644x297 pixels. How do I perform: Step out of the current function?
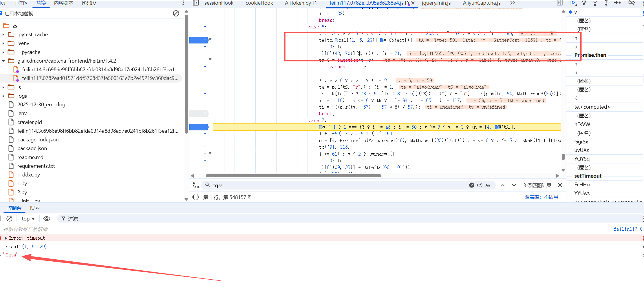(606, 3)
